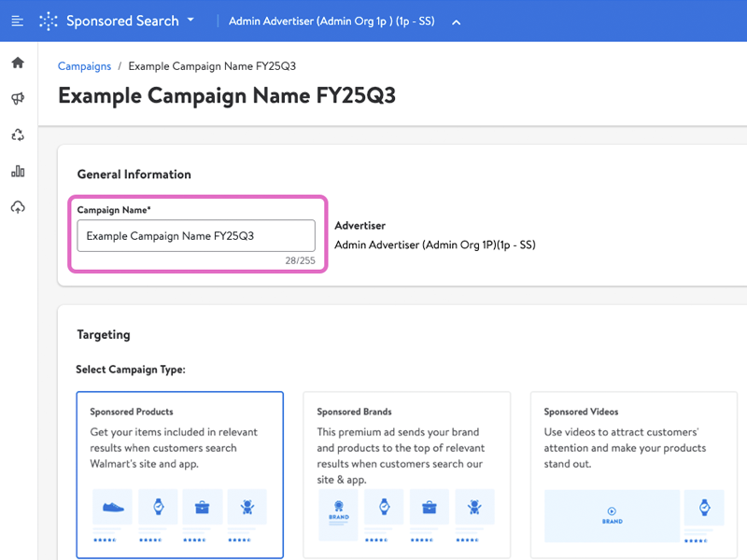Click the sidebar cloud upload icon
The height and width of the screenshot is (560, 747).
(18, 207)
